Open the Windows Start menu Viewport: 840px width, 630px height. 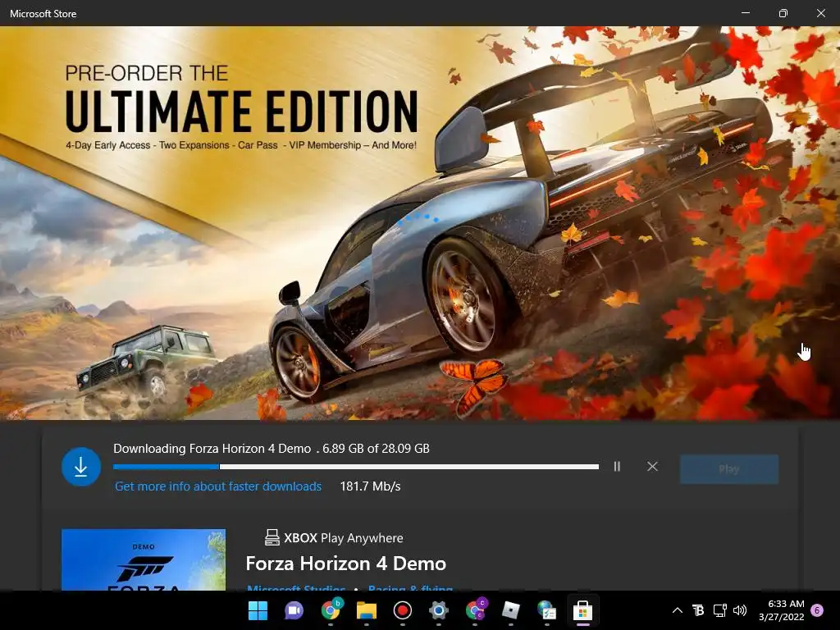(x=258, y=610)
